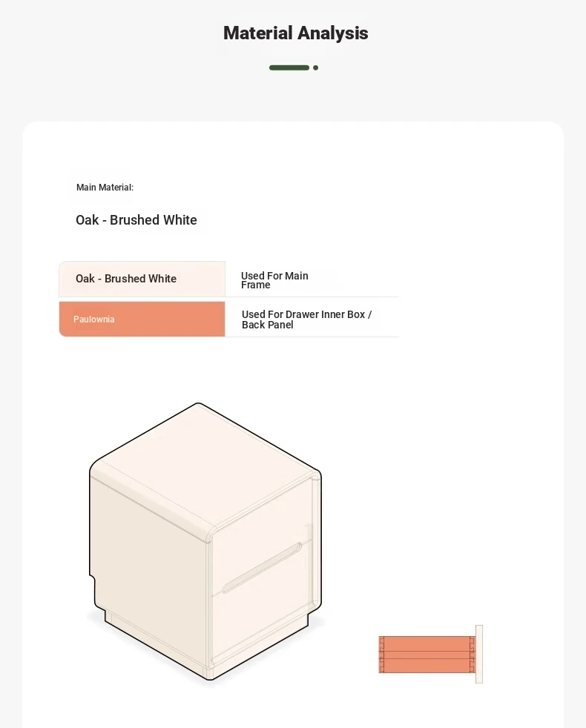Click the right dovetail edge of orange drawer box

pyautogui.click(x=472, y=655)
